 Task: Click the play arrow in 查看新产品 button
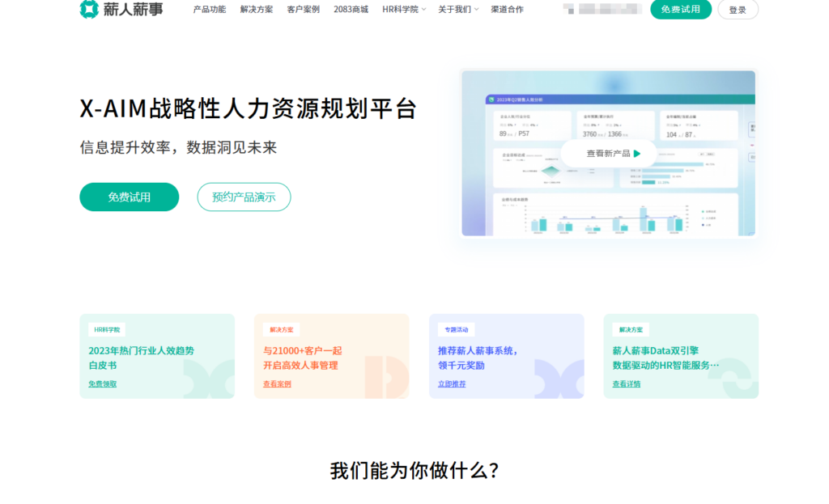tap(636, 154)
